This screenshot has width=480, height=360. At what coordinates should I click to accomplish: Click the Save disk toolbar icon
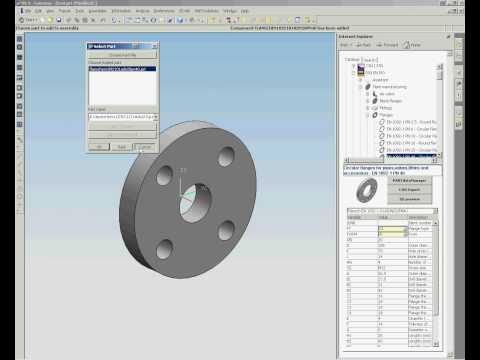[59, 20]
